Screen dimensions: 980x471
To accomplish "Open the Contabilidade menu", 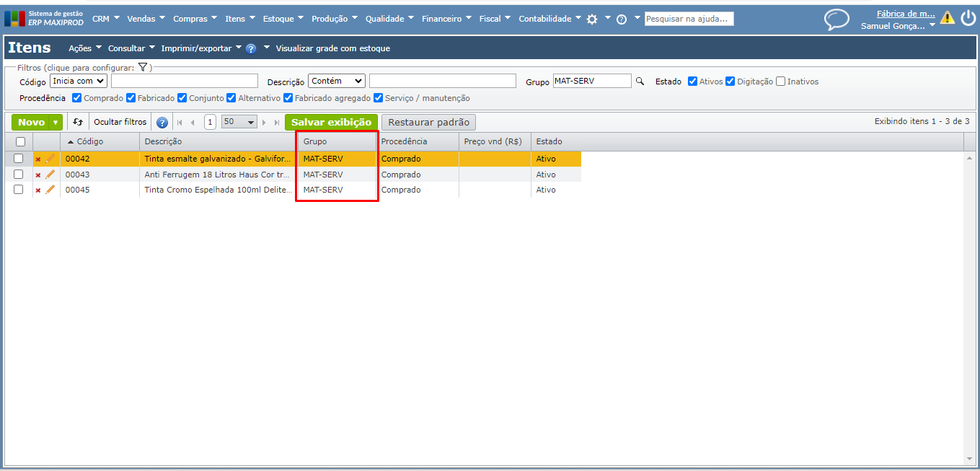I will (x=550, y=19).
